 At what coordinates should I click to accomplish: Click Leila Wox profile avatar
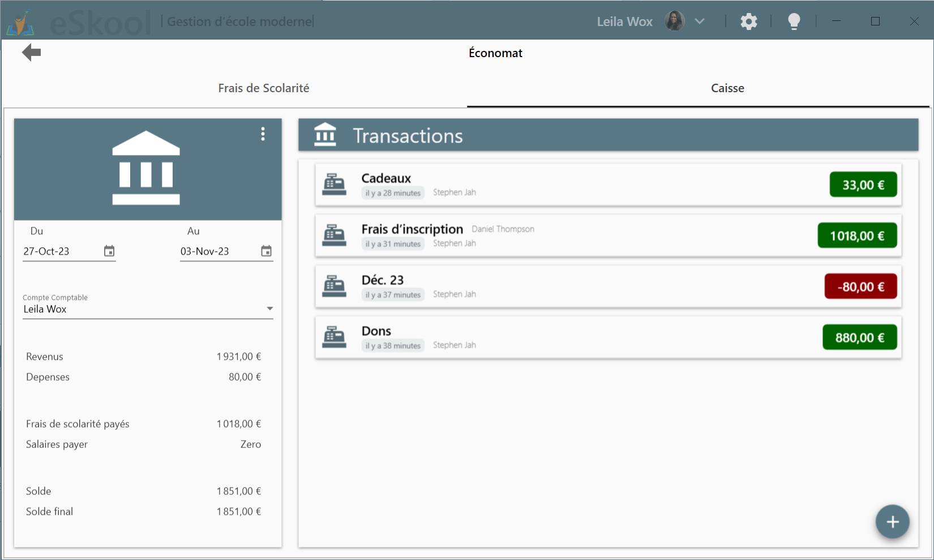[674, 21]
